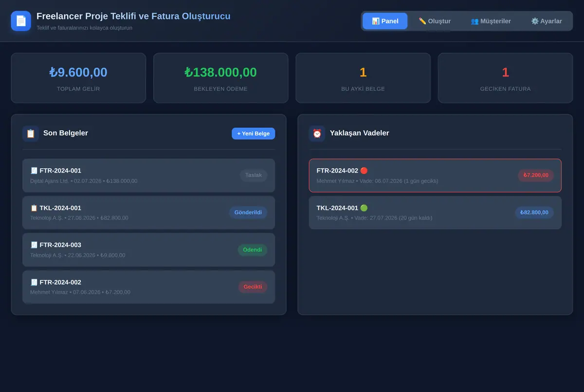
Task: Click details Mehmet Yılmaz • 07.06.2026 • ₺7.200,00
Action: [x=80, y=292]
